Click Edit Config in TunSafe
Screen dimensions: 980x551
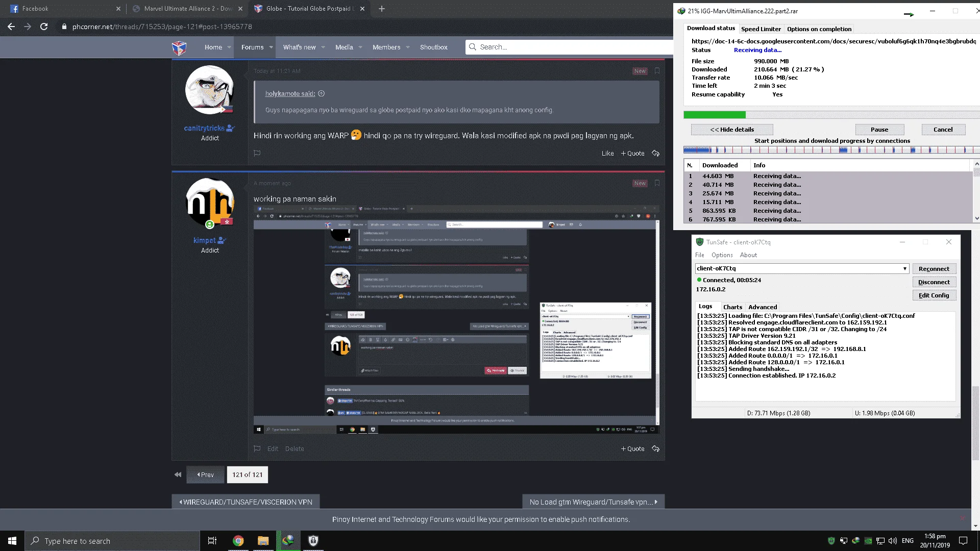[934, 295]
